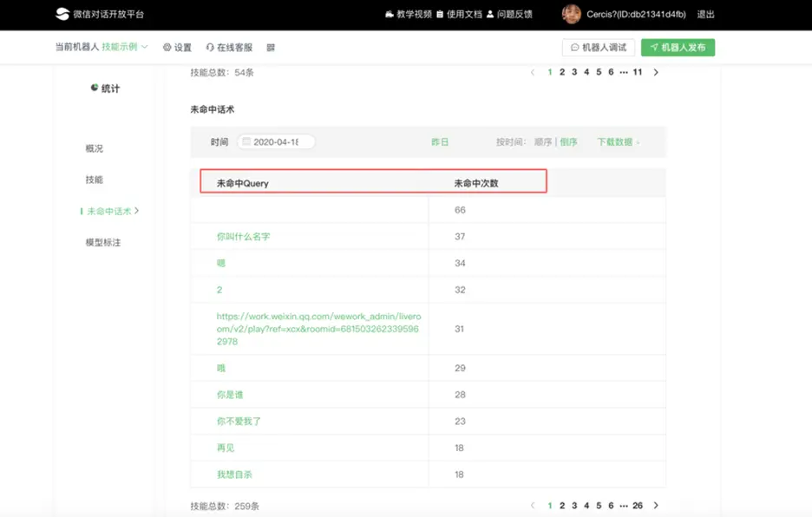Open query 你不爱我了
Viewport: 812px width, 517px height.
239,422
